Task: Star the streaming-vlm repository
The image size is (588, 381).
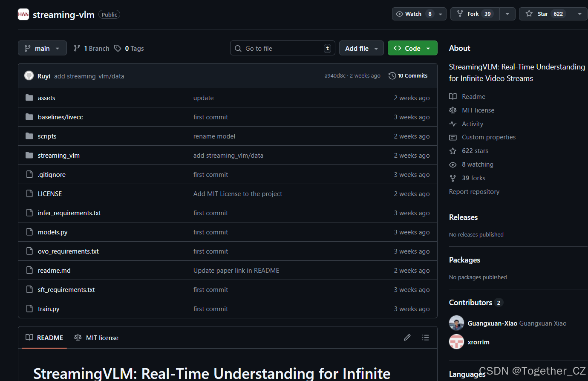Action: [x=545, y=14]
